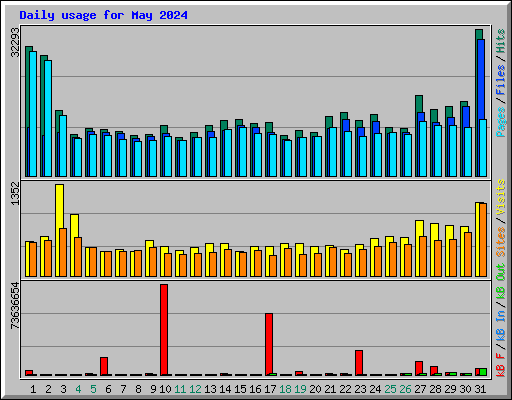
Task: Click the 'Sites' legend label
Action: (x=501, y=242)
